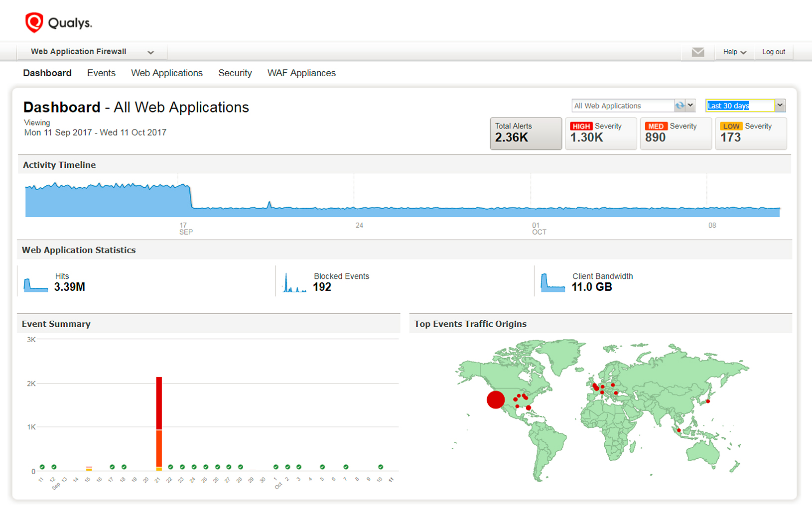Click the refresh icon beside All Web Applications
Viewport: 812px width, 513px height.
[679, 106]
